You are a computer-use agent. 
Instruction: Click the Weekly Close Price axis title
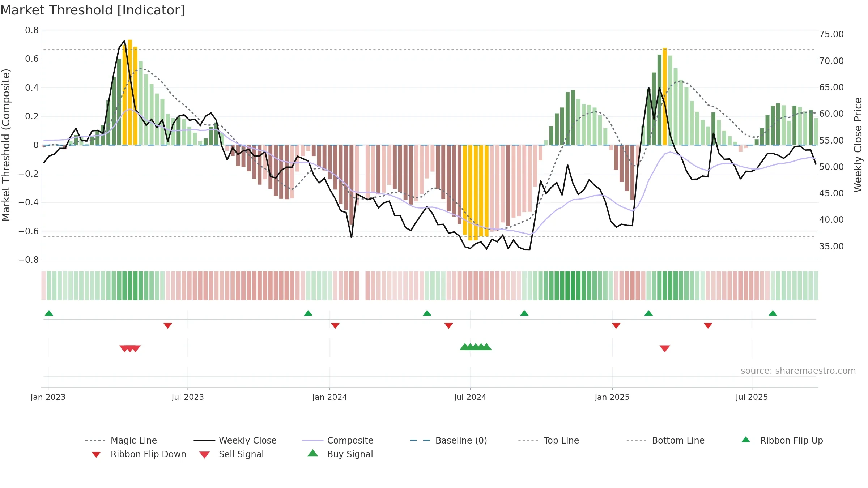coord(858,145)
